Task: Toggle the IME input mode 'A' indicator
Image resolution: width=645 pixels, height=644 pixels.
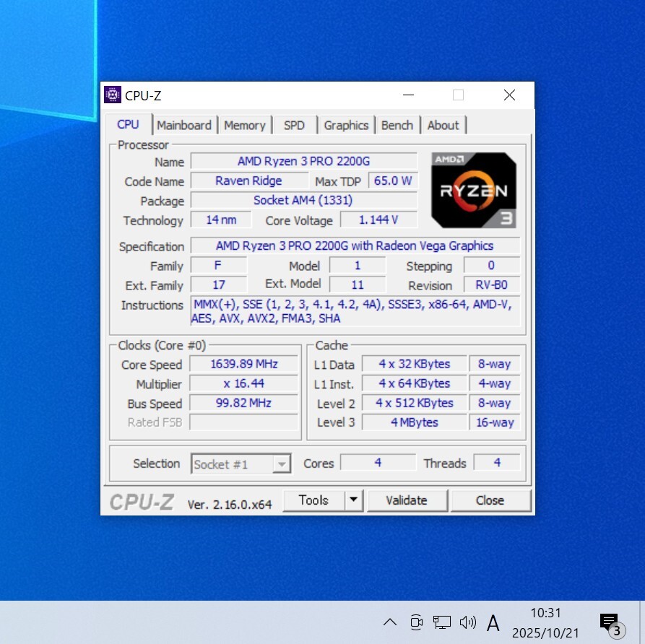Action: pos(493,622)
